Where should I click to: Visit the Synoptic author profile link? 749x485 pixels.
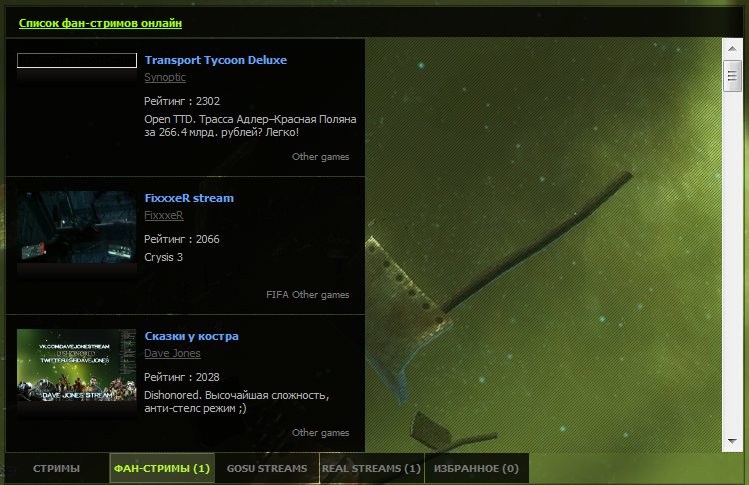click(165, 77)
